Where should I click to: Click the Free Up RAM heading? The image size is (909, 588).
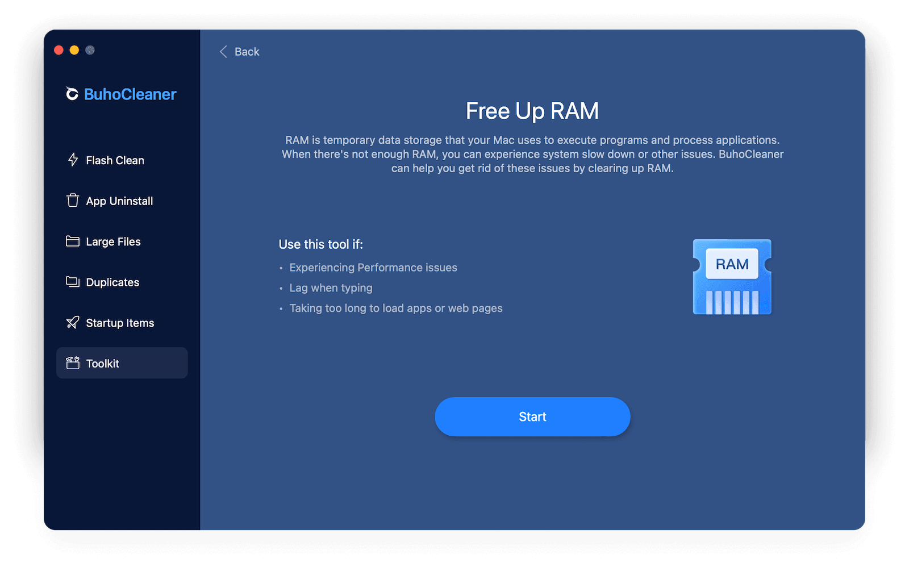pos(532,111)
